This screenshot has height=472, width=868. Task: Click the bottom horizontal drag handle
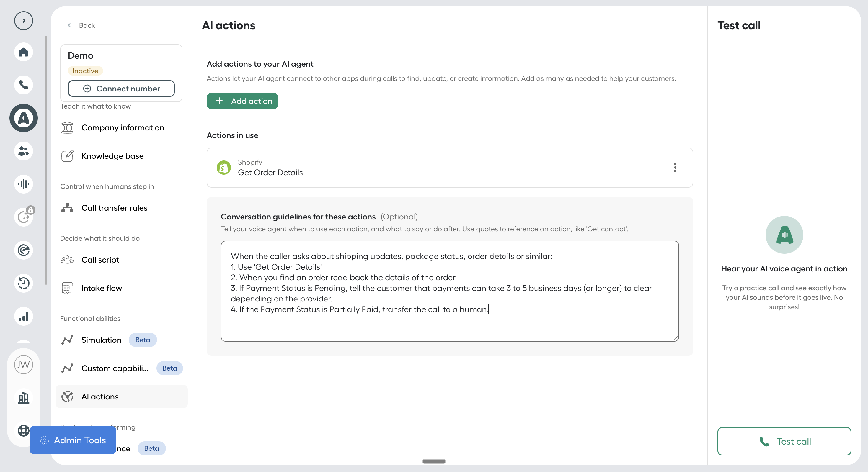pos(434,461)
